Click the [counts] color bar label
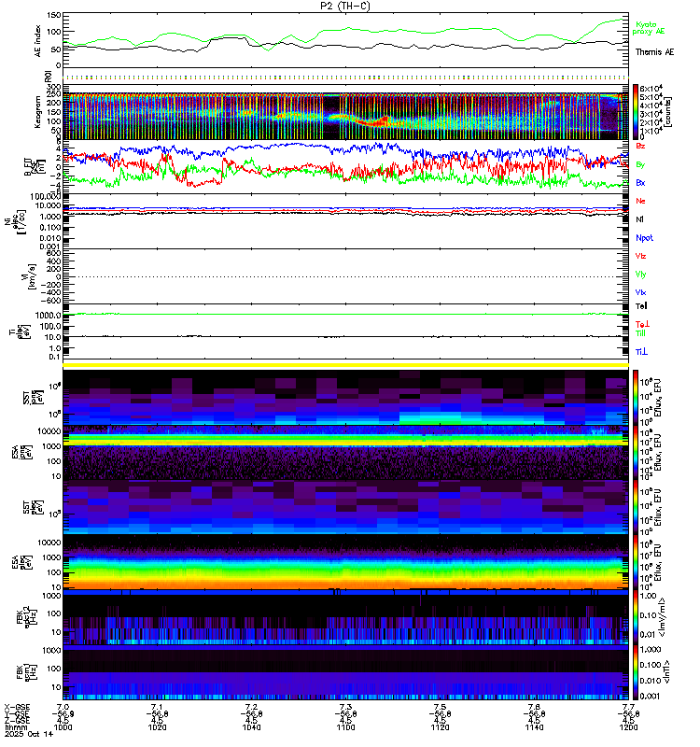Image resolution: width=700 pixels, height=747 pixels. pos(668,112)
